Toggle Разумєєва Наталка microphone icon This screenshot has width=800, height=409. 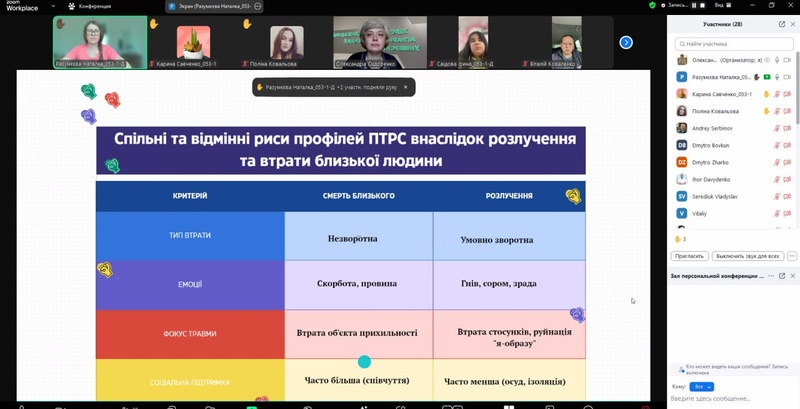coord(777,77)
